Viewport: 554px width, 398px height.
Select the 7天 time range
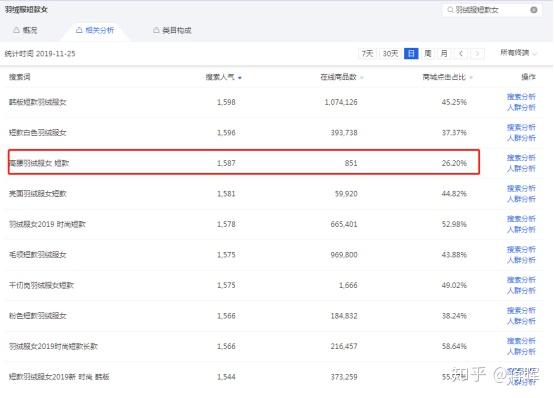[x=367, y=53]
